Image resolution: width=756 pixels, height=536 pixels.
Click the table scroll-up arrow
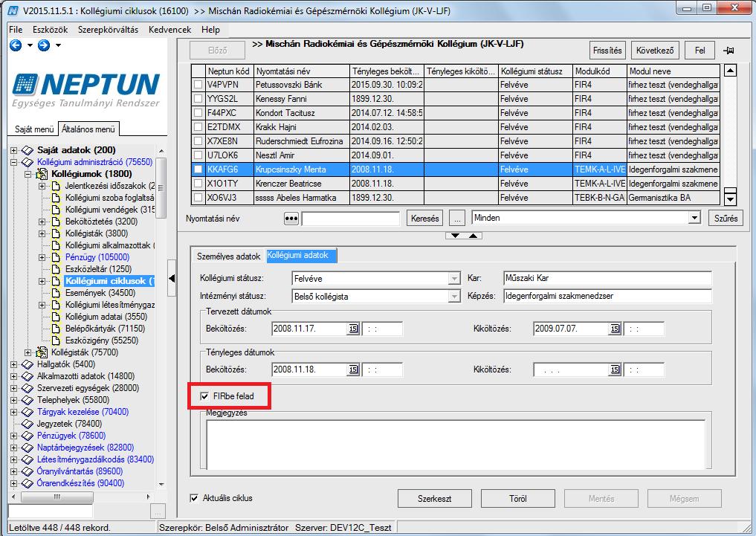pos(731,71)
